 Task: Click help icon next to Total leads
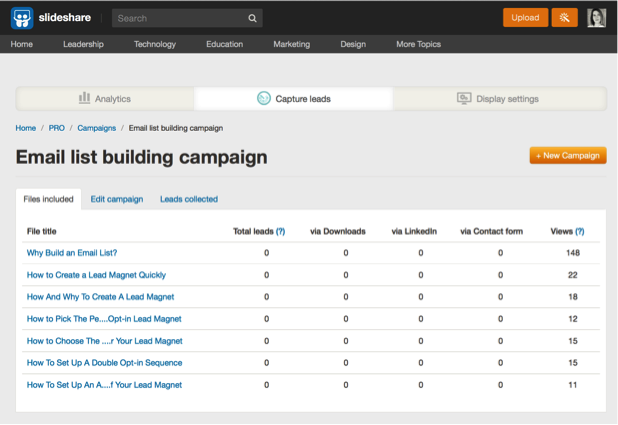click(280, 231)
